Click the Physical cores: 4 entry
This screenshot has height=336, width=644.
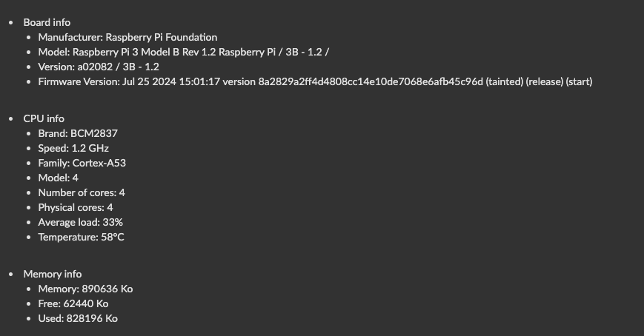coord(76,207)
